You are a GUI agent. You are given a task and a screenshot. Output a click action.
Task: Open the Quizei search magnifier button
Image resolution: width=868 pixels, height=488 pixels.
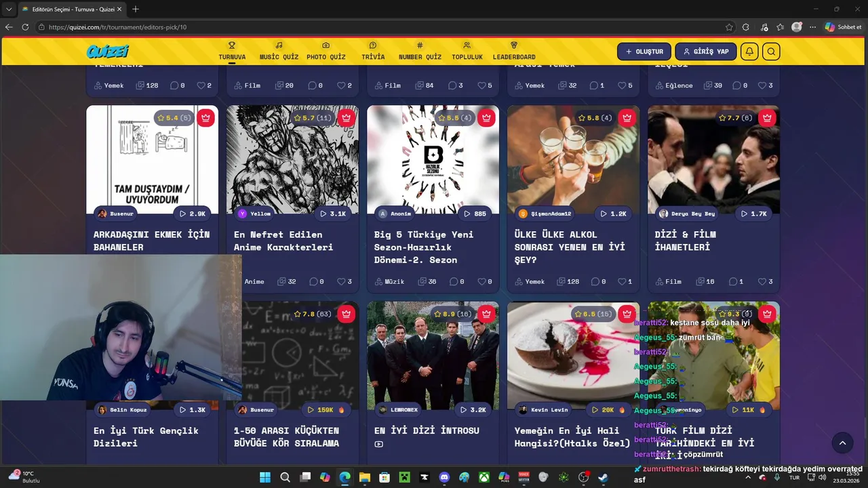[x=771, y=52]
